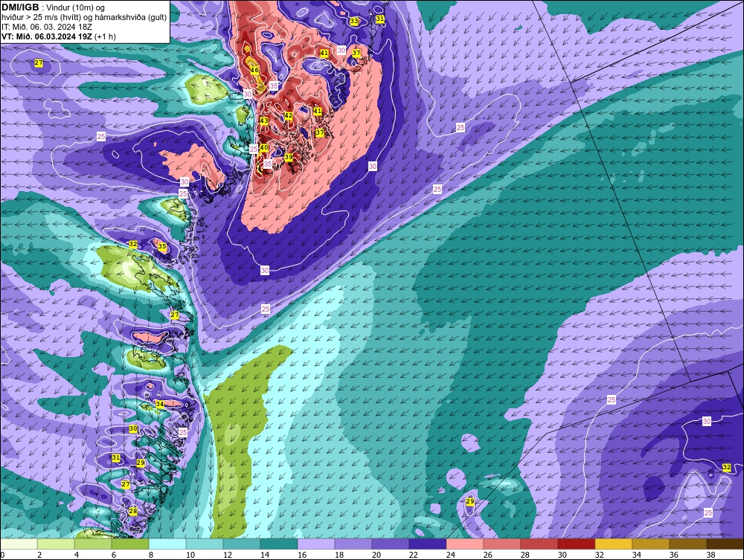Image resolution: width=744 pixels, height=560 pixels.
Task: Click the legend scale number 6
Action: 114,555
